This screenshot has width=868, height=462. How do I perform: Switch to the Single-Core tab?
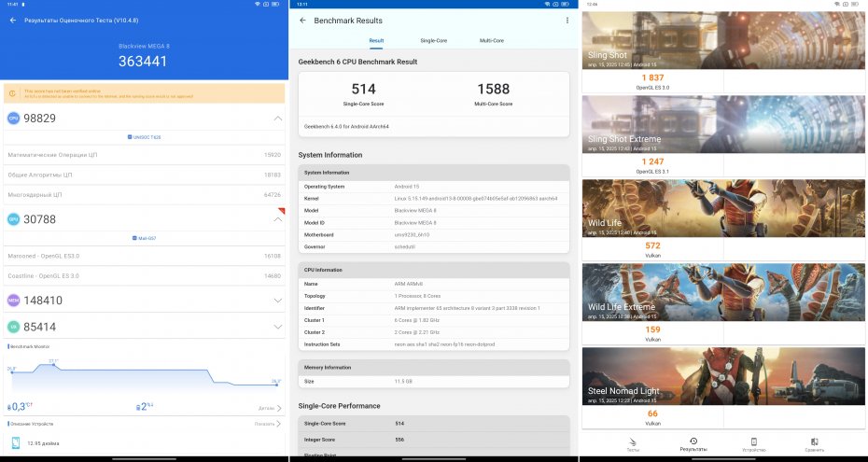[433, 41]
